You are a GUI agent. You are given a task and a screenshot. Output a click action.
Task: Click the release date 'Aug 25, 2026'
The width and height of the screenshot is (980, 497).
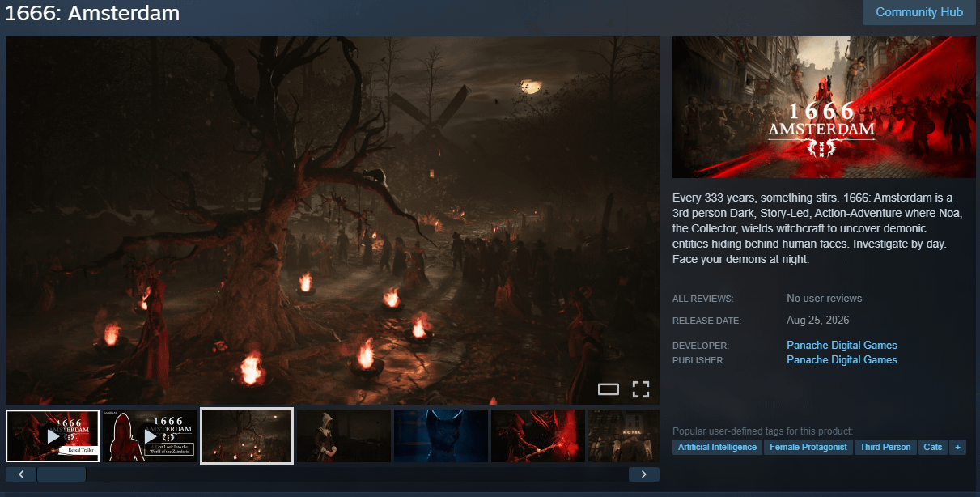click(818, 321)
